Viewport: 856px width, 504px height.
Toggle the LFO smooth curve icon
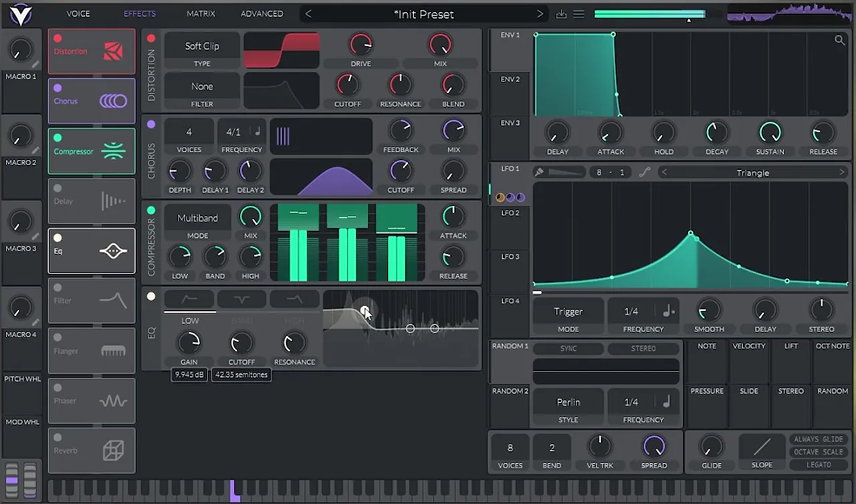pyautogui.click(x=644, y=172)
